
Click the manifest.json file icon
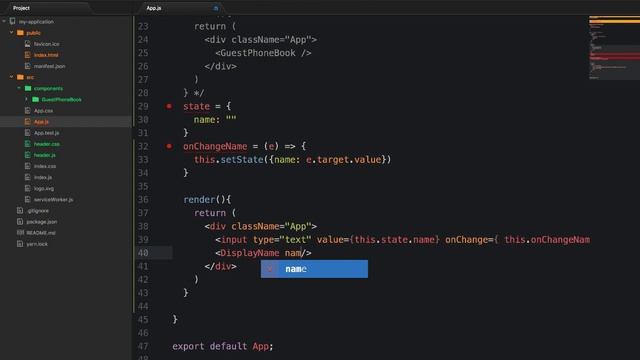[x=27, y=66]
